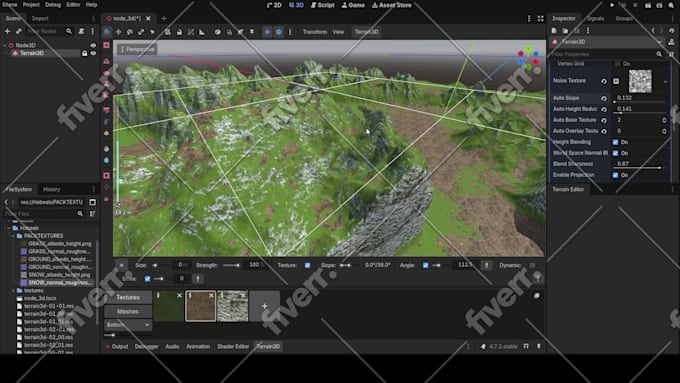Uncheck the Enable Projection checkbox
Screen dimensions: 680x383
tap(615, 175)
